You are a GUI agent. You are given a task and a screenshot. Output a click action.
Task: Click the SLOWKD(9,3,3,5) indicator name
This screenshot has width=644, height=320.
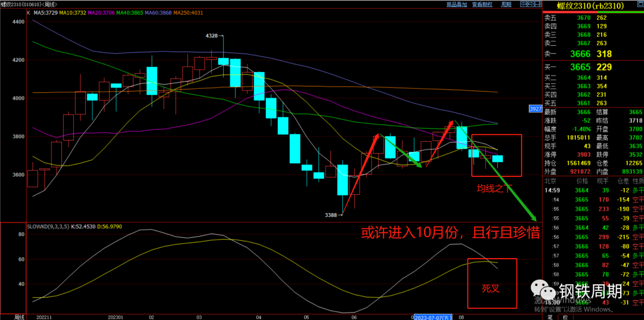tap(48, 226)
